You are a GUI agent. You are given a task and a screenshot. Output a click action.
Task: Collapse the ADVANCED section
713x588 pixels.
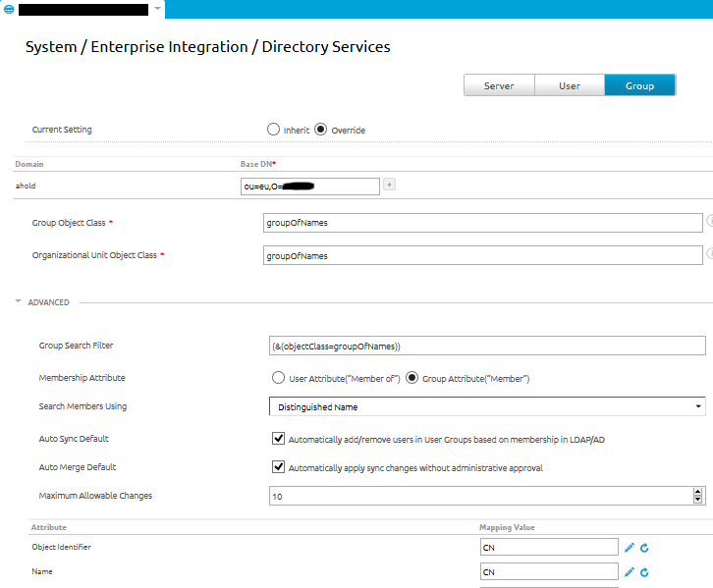click(19, 302)
